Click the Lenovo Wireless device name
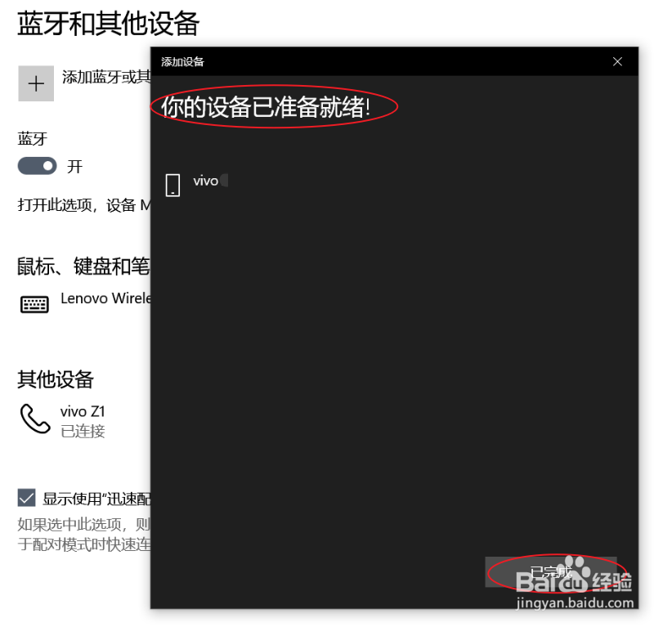The width and height of the screenshot is (672, 627). 105,298
